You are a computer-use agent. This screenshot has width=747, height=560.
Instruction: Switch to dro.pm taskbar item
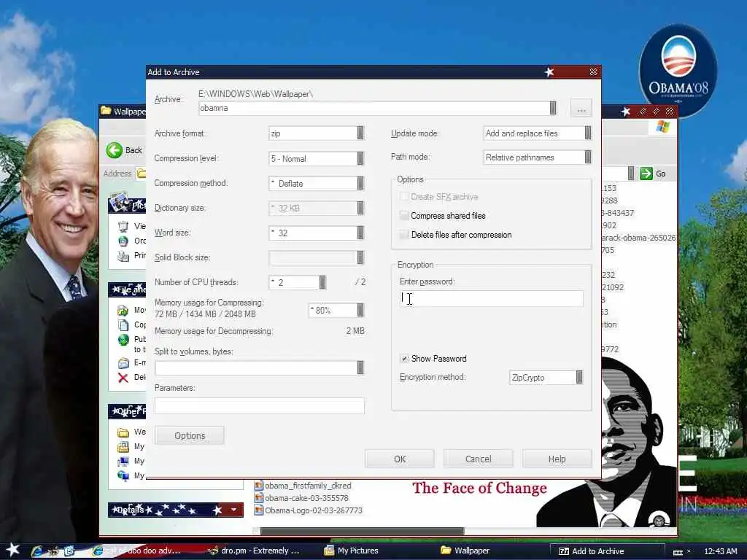tap(260, 551)
